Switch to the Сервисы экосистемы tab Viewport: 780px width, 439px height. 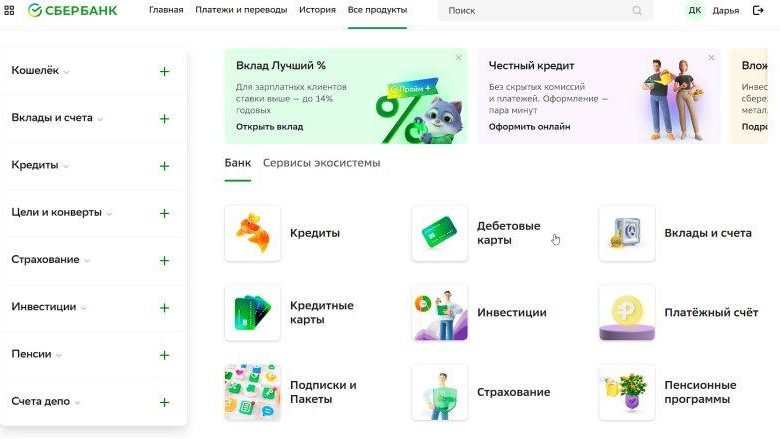click(321, 163)
